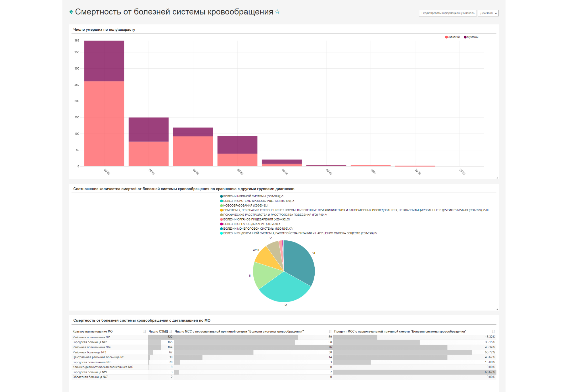
Task: Sort by Процент МСС column sort icon
Action: coord(494,332)
